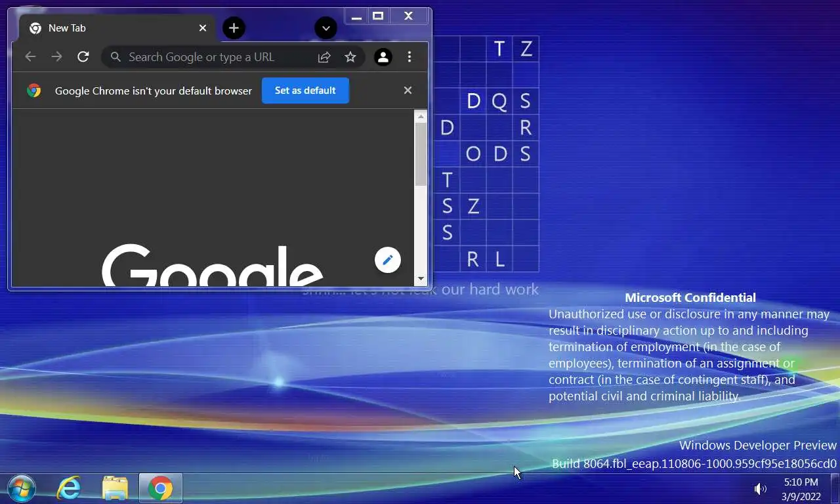Bookmark this tab with the star icon
Screen dimensions: 840x504
[350, 57]
